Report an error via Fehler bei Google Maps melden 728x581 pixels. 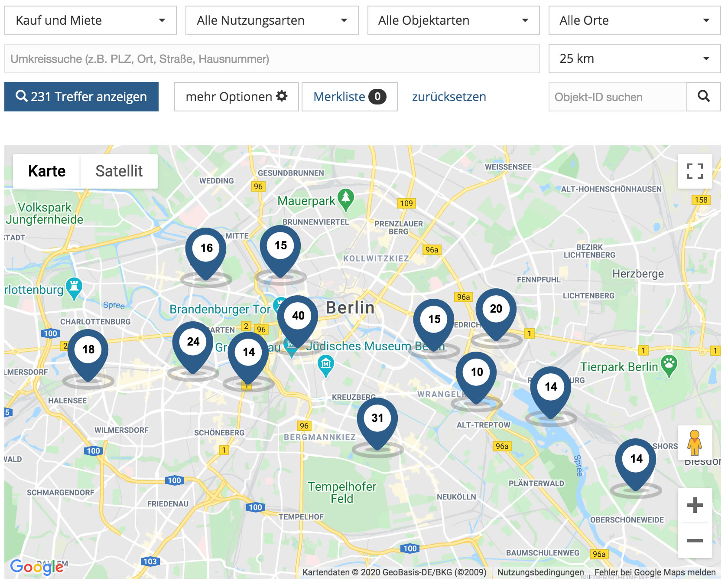click(x=655, y=572)
